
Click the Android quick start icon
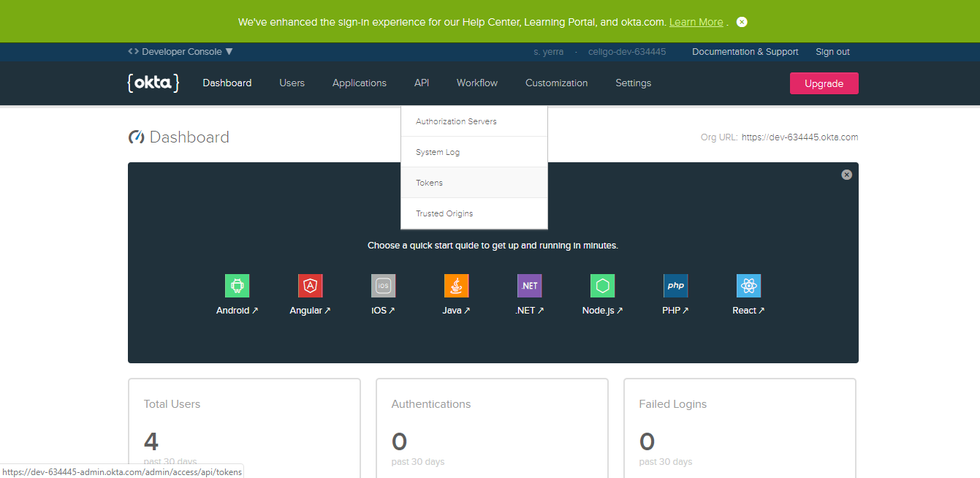[x=237, y=286]
